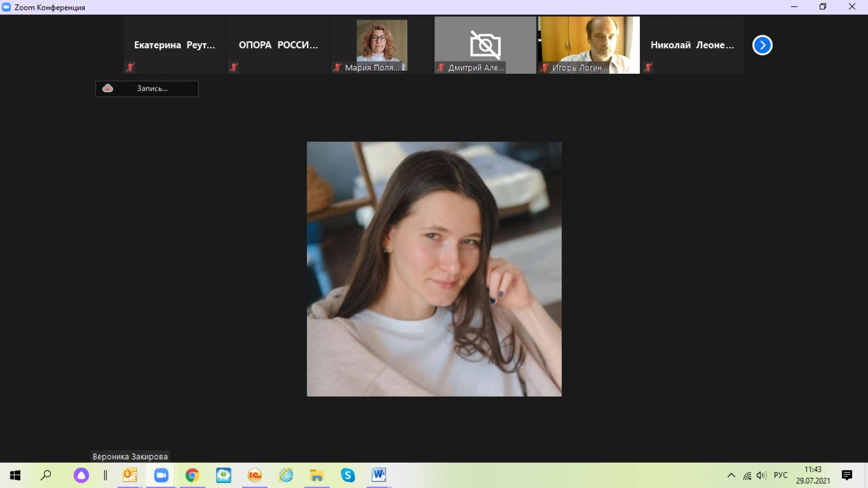Open File Explorer from taskbar
This screenshot has width=868, height=488.
pos(317,475)
